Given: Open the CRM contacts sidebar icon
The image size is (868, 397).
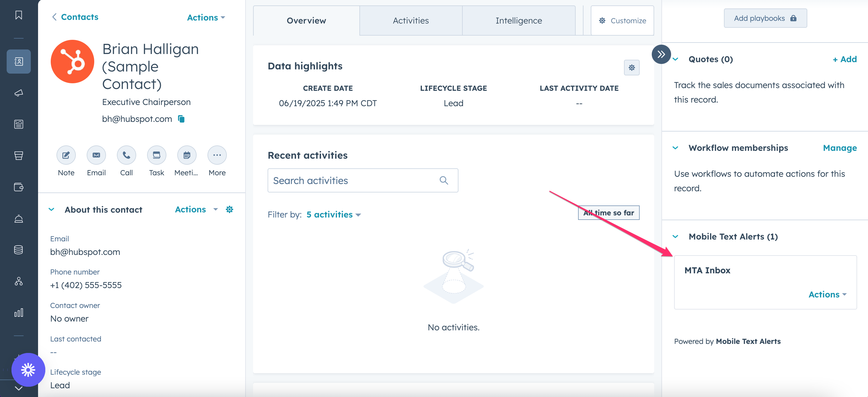Looking at the screenshot, I should (x=18, y=62).
